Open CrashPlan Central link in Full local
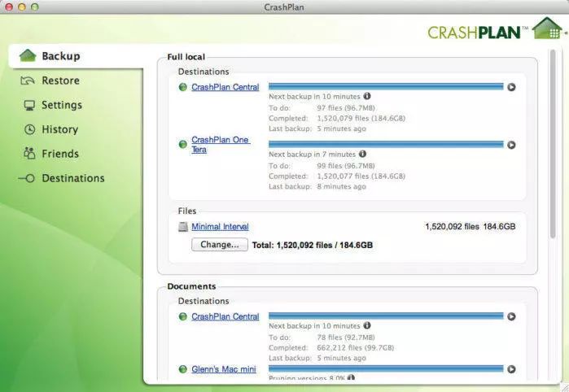569x392 pixels. (x=225, y=87)
